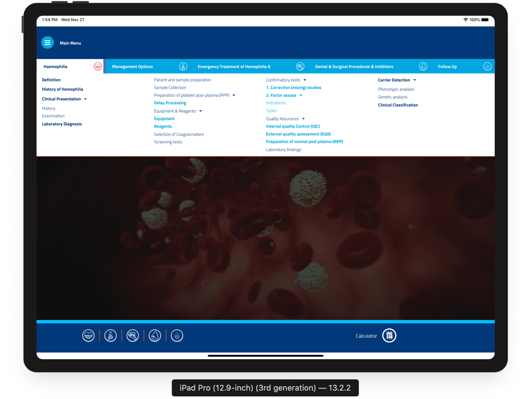Open Laboratory Diagnosis section

[62, 124]
